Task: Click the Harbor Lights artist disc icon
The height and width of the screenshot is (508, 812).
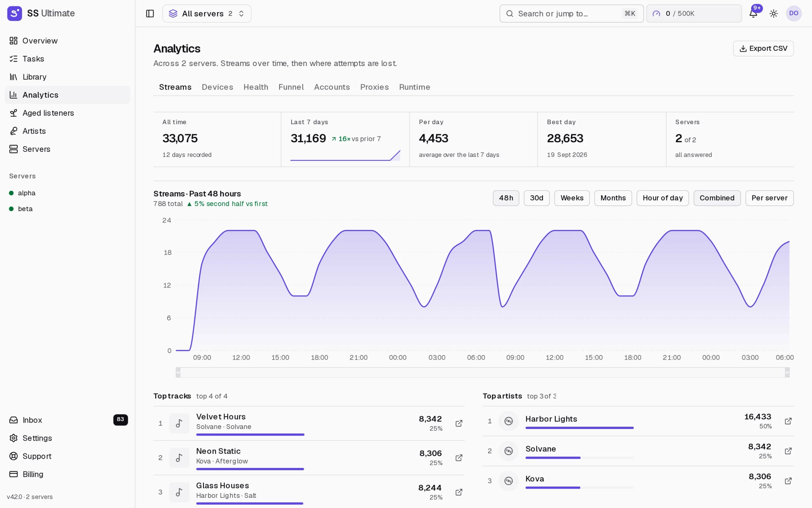Action: coord(509,421)
